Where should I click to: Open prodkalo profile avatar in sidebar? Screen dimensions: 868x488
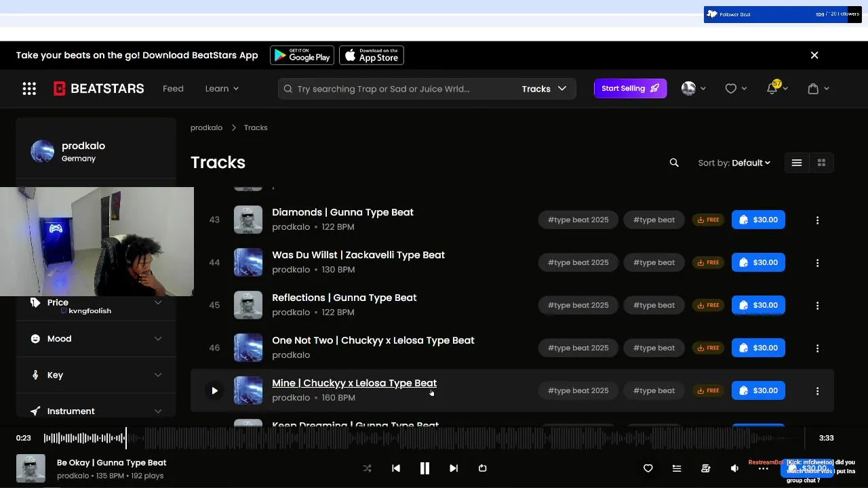[42, 151]
